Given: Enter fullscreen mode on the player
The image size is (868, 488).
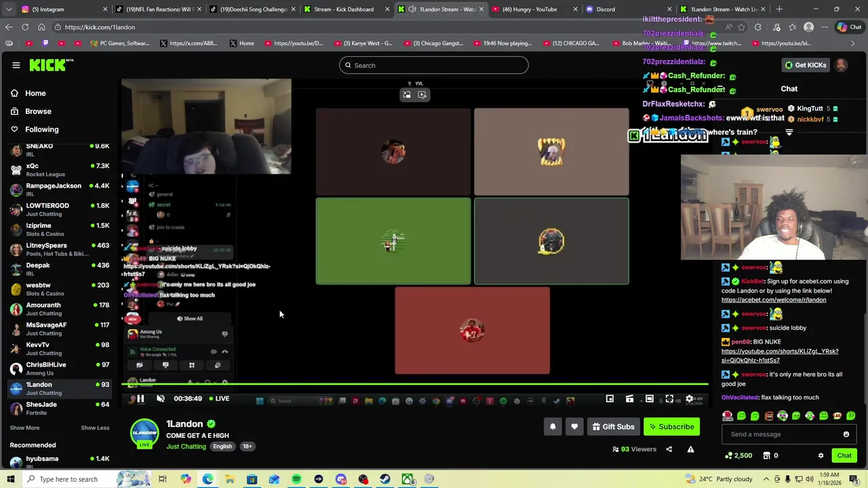Looking at the screenshot, I should coord(669,399).
